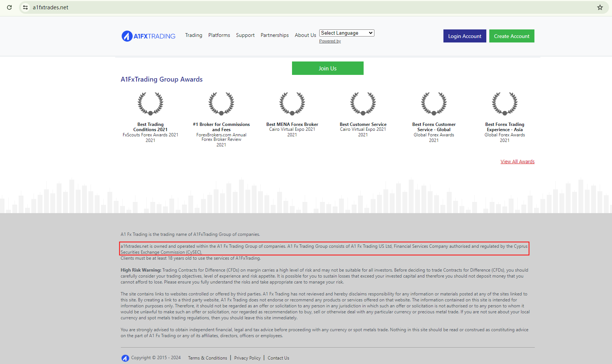The width and height of the screenshot is (612, 364).
Task: Click the A1FXTrading logo in header
Action: (148, 36)
